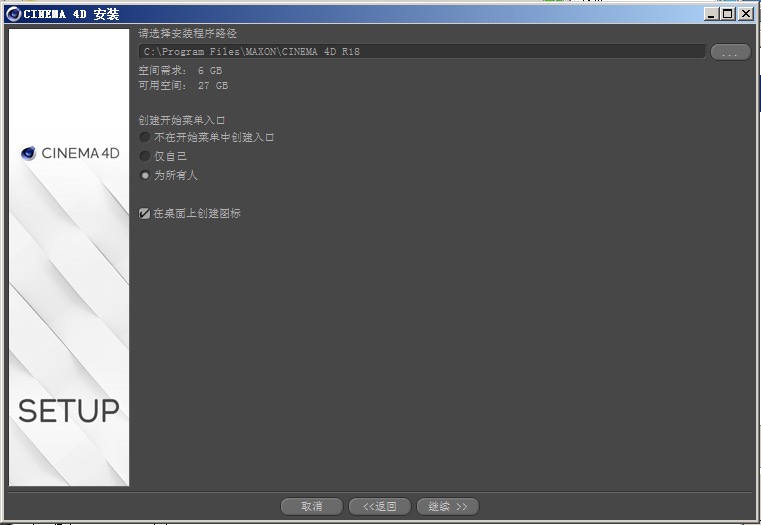Click the '空间需求: 6 GB' text
This screenshot has height=525, width=761.
click(180, 70)
